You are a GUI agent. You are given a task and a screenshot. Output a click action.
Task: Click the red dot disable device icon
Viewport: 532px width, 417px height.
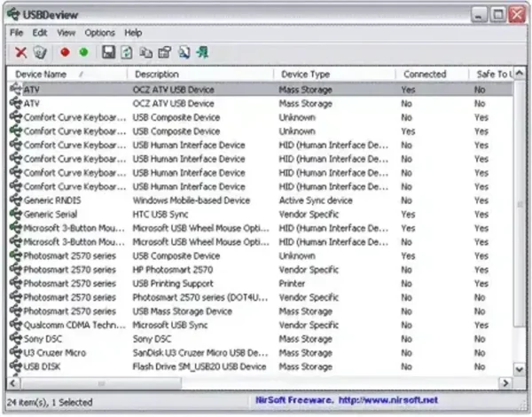point(65,52)
